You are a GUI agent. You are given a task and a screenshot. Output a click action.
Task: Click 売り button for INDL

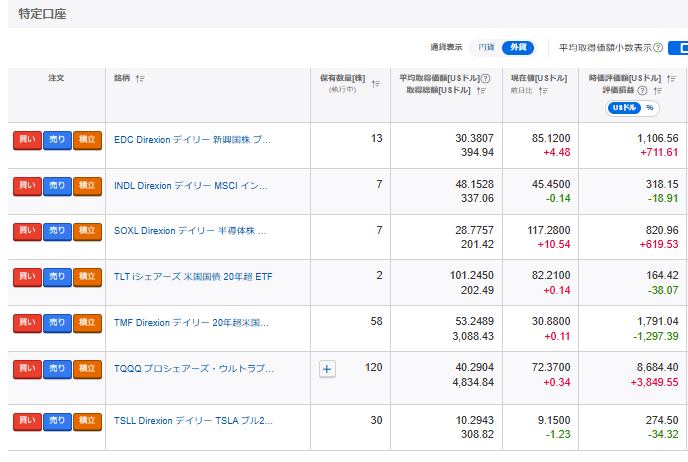click(x=57, y=186)
